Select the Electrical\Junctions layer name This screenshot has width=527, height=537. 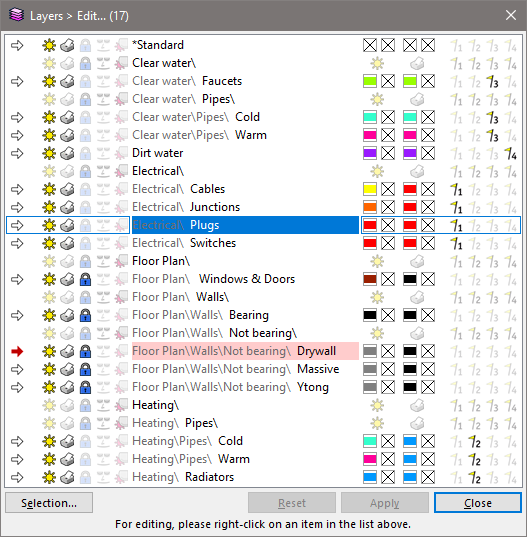point(186,207)
